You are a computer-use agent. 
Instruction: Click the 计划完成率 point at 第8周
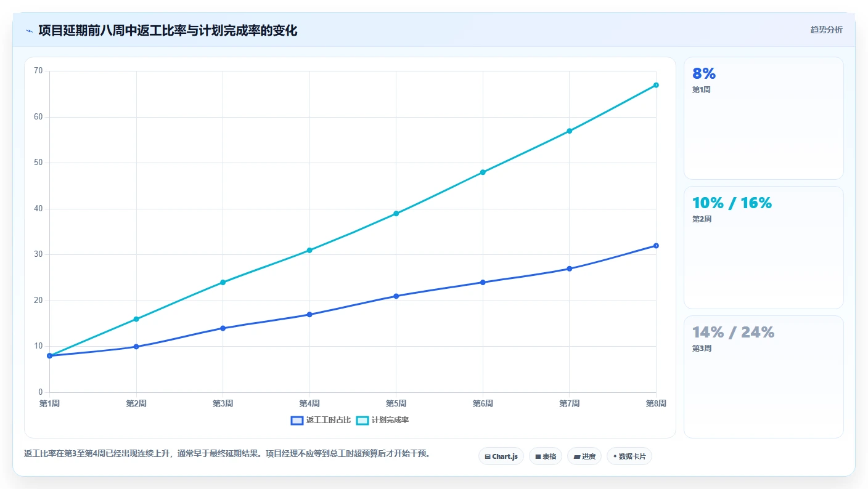click(656, 85)
